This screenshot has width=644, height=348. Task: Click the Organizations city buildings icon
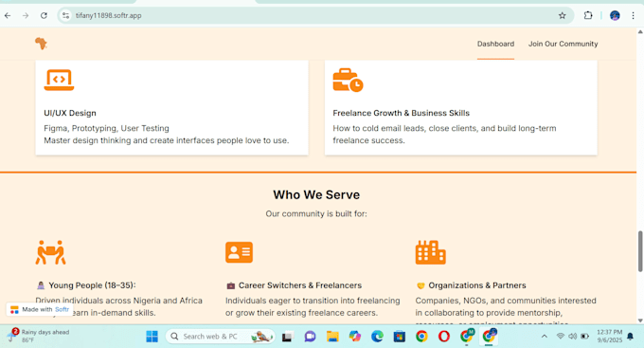(x=430, y=252)
